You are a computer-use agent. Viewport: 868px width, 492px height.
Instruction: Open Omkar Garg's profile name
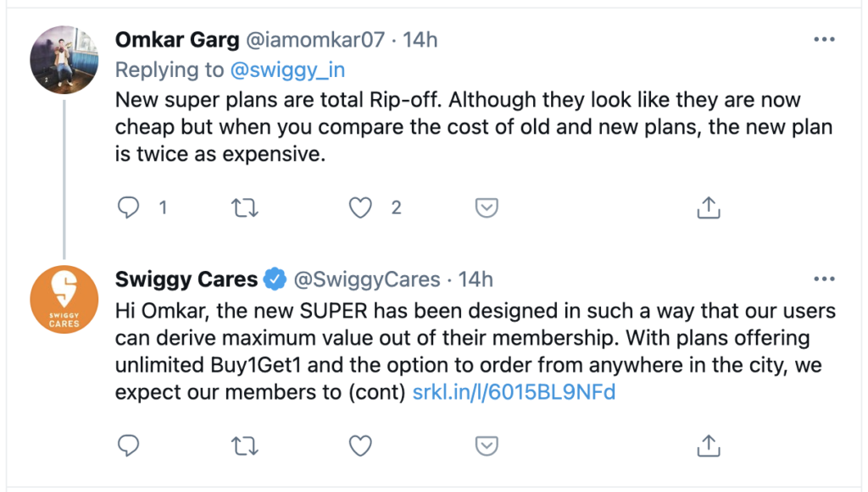click(176, 40)
